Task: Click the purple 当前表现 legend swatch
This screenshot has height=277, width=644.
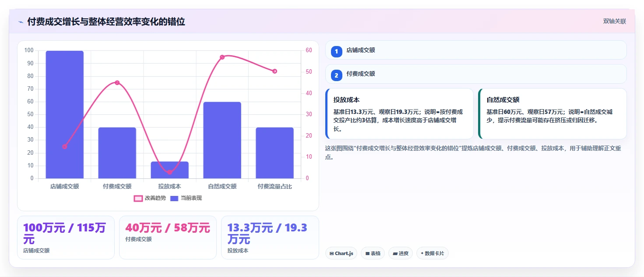Action: (x=174, y=198)
